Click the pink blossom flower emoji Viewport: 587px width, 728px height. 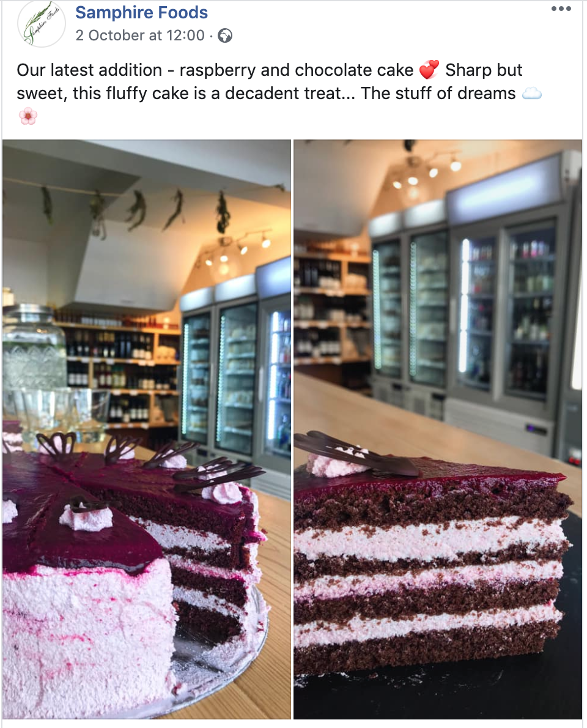click(28, 116)
